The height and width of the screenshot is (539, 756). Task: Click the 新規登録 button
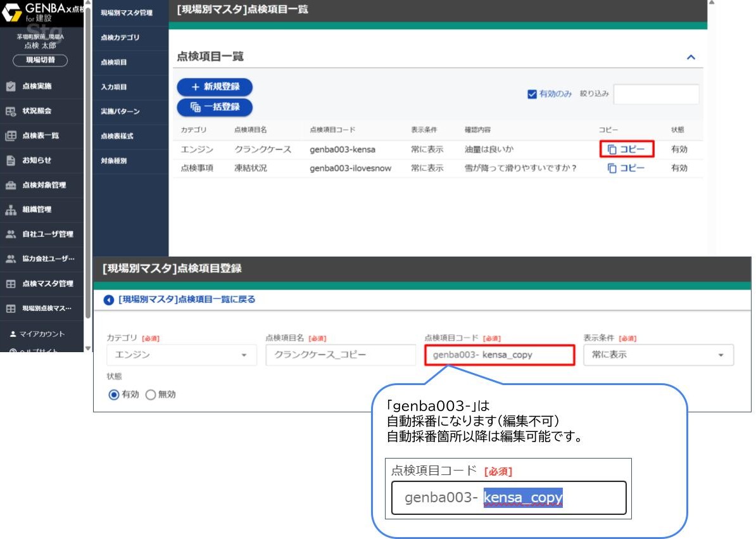(x=215, y=87)
